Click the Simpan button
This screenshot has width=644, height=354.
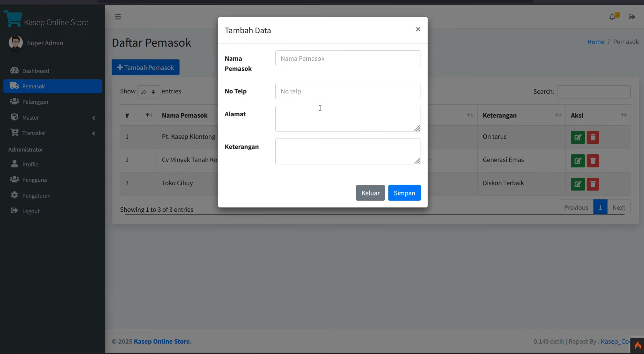(x=404, y=193)
